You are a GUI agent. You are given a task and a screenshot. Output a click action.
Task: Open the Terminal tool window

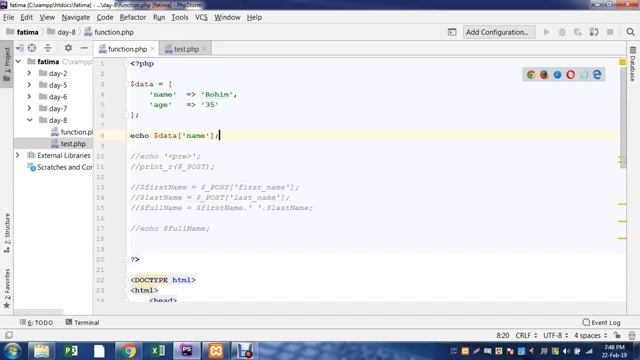pyautogui.click(x=82, y=322)
